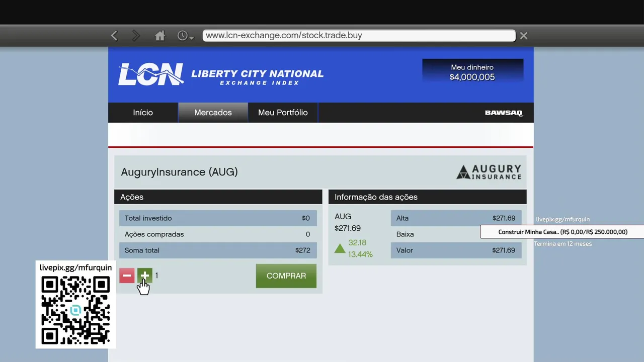Viewport: 644px width, 362px height.
Task: Close the in-game browser with the X
Action: [524, 36]
